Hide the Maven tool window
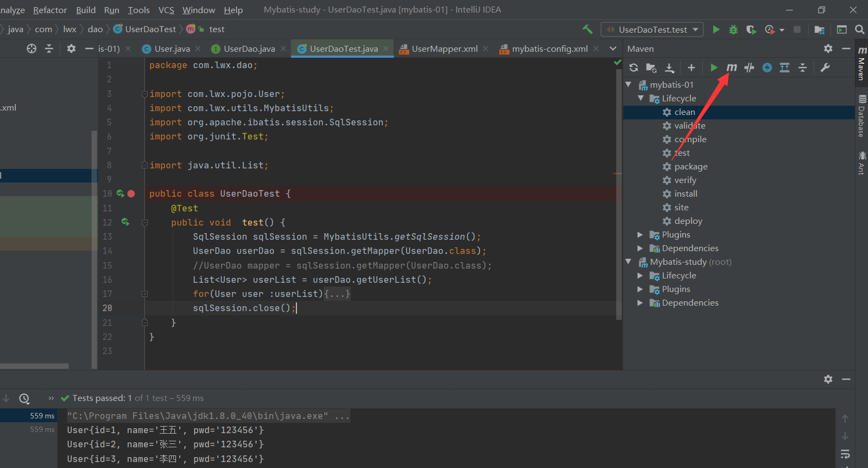 click(846, 48)
